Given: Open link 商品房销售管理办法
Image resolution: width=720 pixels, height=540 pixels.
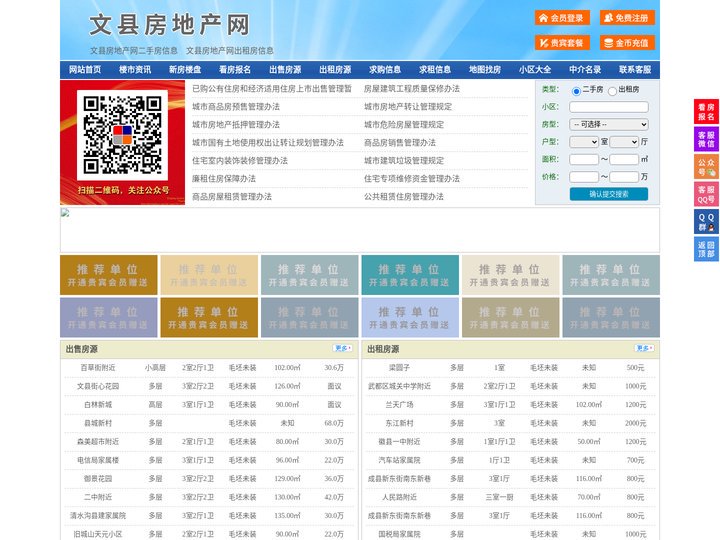Looking at the screenshot, I should [399, 142].
